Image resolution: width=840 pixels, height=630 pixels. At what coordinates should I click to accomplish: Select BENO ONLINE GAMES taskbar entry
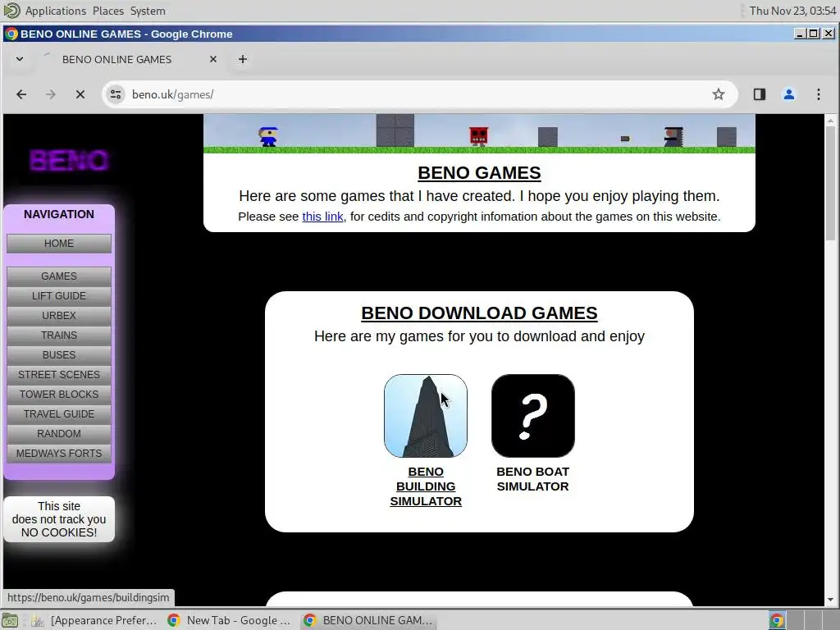click(368, 620)
